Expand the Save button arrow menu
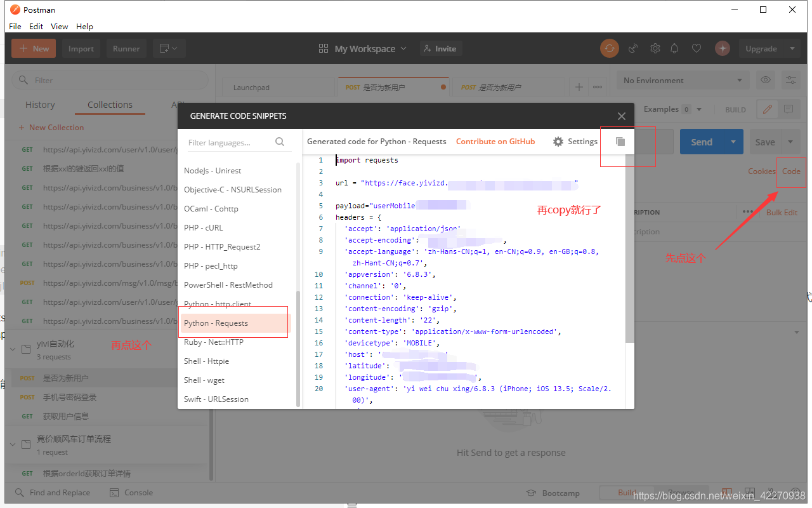812x508 pixels. pos(790,142)
